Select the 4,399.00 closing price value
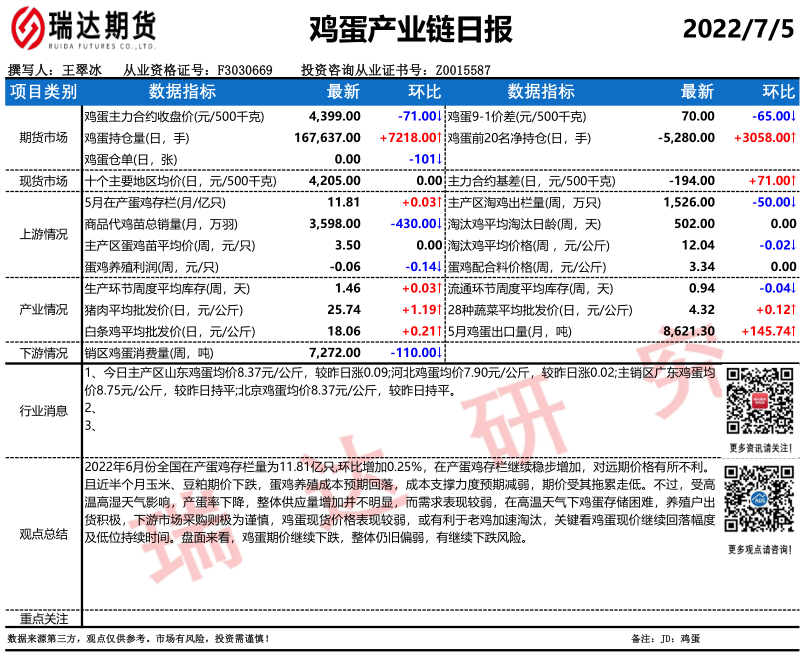 coord(335,117)
